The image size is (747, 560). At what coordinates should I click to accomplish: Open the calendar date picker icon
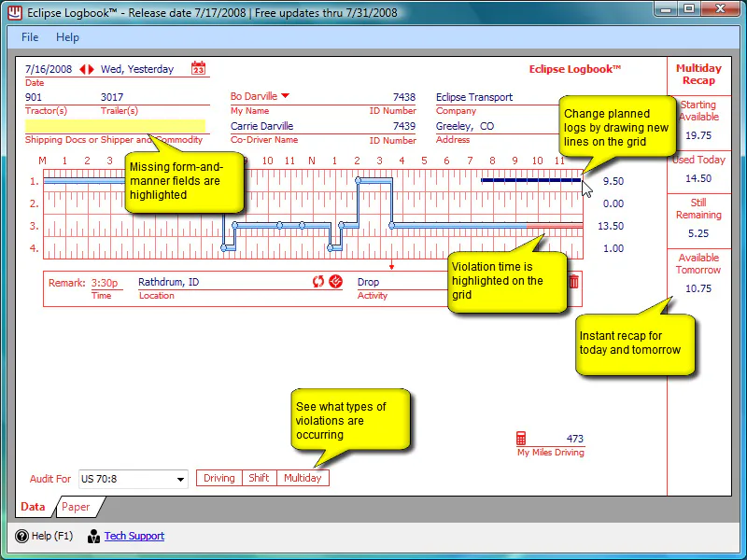click(x=198, y=68)
